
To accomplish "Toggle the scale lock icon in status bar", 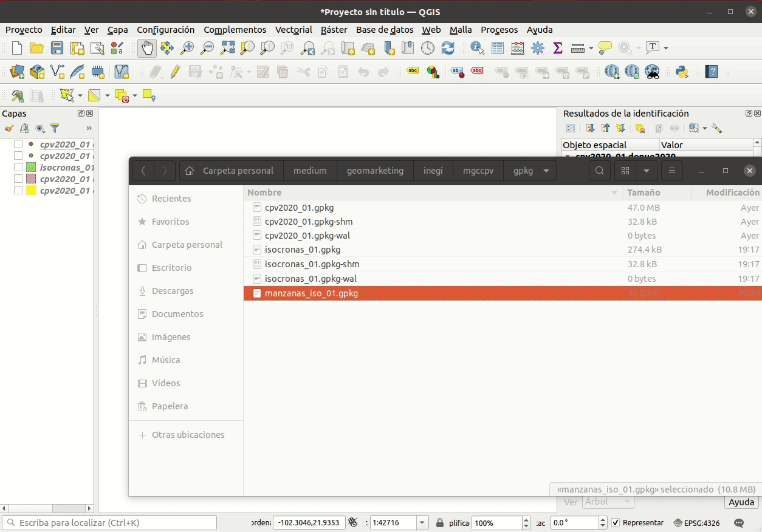I will (x=440, y=522).
